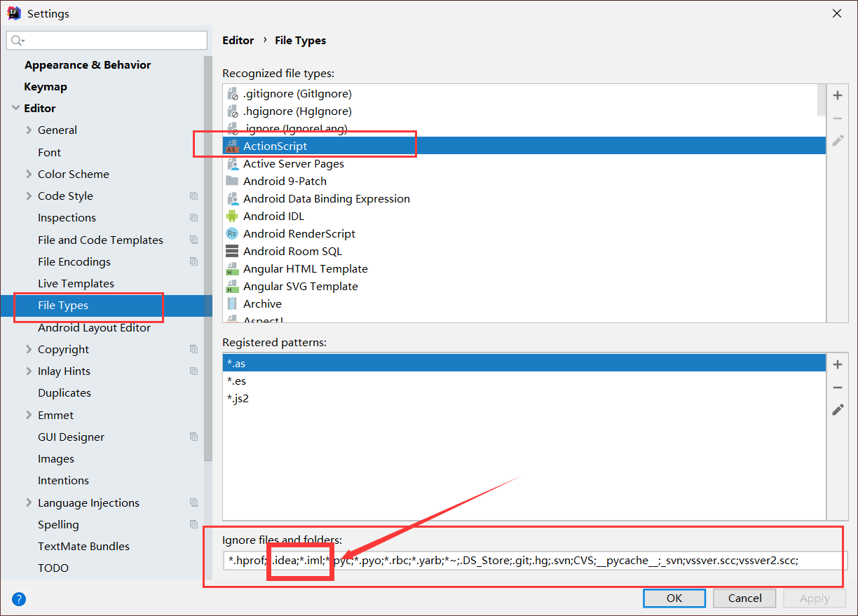
Task: Click the Editor breadcrumb link
Action: (x=238, y=41)
